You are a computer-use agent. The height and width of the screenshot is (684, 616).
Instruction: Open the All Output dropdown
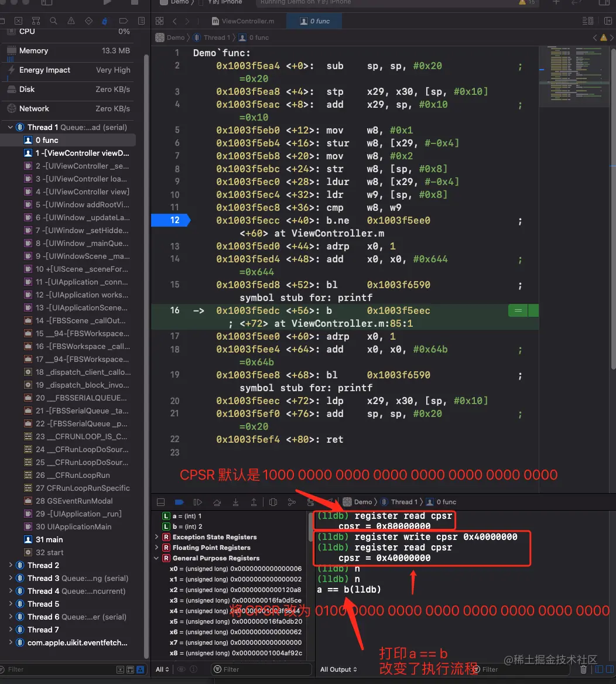[338, 669]
